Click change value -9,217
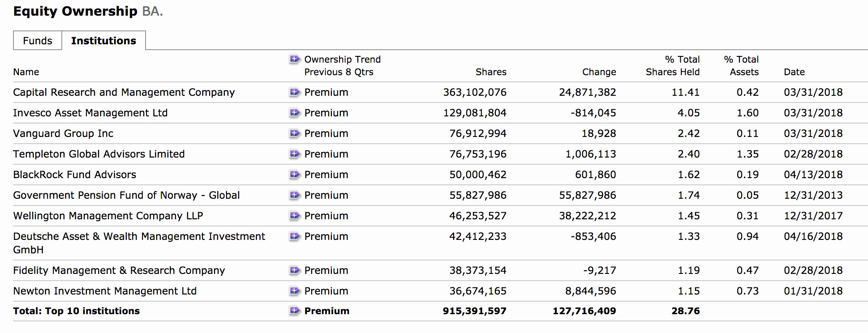Screen dimensions: 868x333 point(600,270)
